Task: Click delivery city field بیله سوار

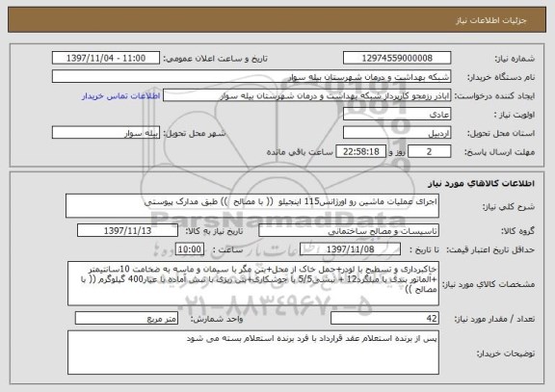Action: [106, 133]
